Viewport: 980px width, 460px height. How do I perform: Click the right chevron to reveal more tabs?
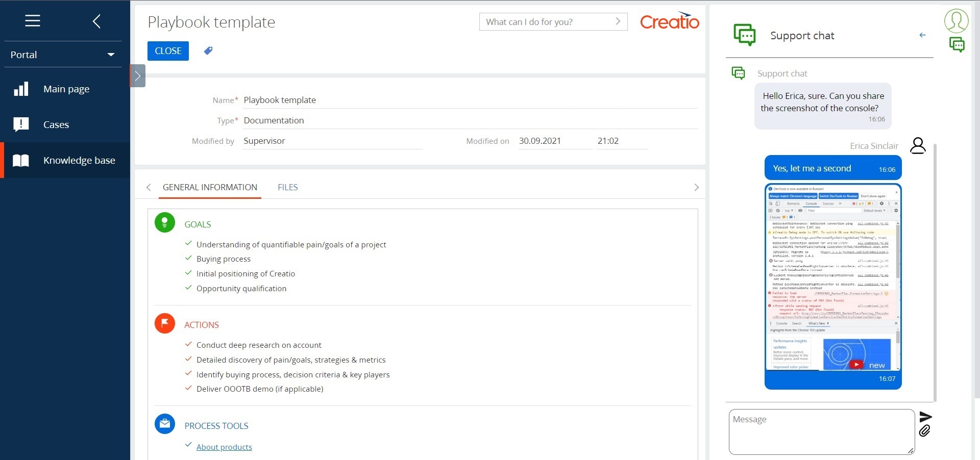(696, 187)
